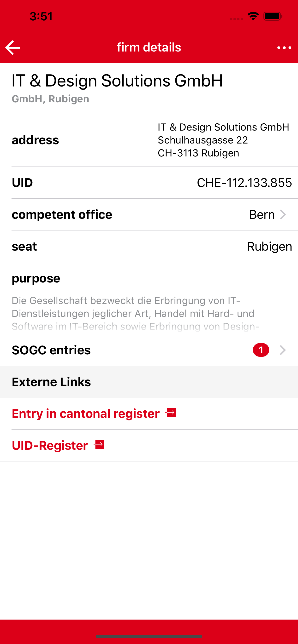Tap the UID number CHE-112.133.855

pos(244,183)
